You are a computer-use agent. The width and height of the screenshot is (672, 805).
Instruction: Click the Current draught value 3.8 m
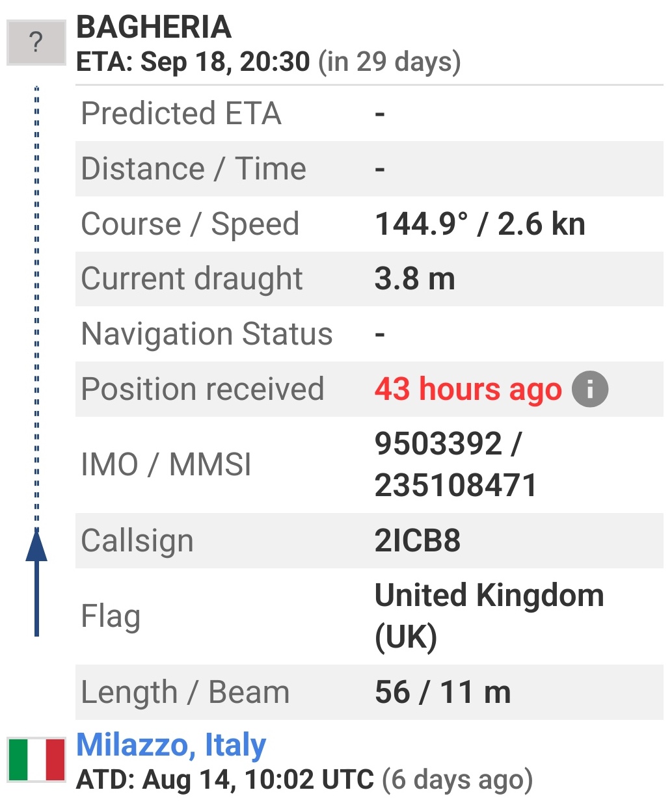pos(415,279)
